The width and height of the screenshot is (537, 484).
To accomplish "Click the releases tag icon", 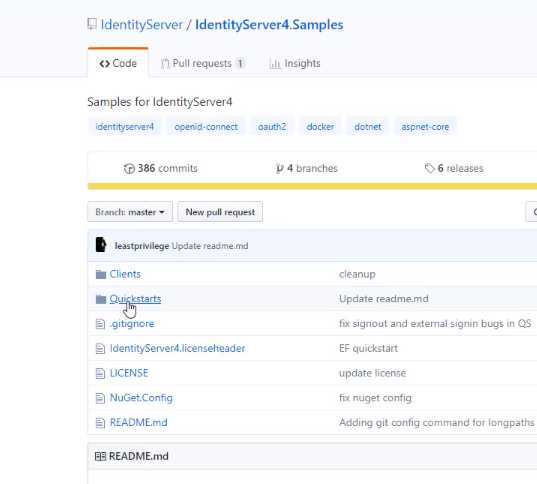I will (429, 168).
